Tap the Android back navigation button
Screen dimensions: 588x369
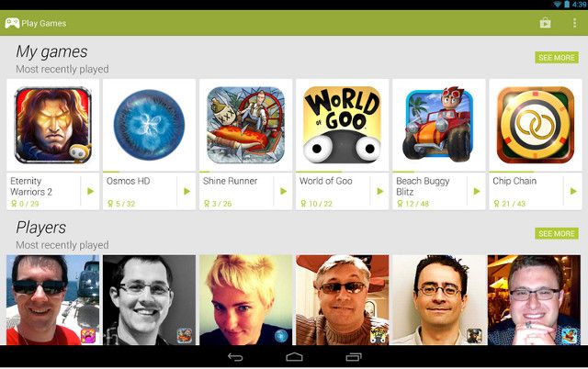tap(235, 357)
